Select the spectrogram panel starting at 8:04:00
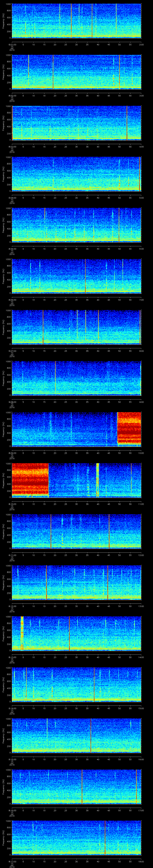153x868 pixels. click(x=77, y=174)
